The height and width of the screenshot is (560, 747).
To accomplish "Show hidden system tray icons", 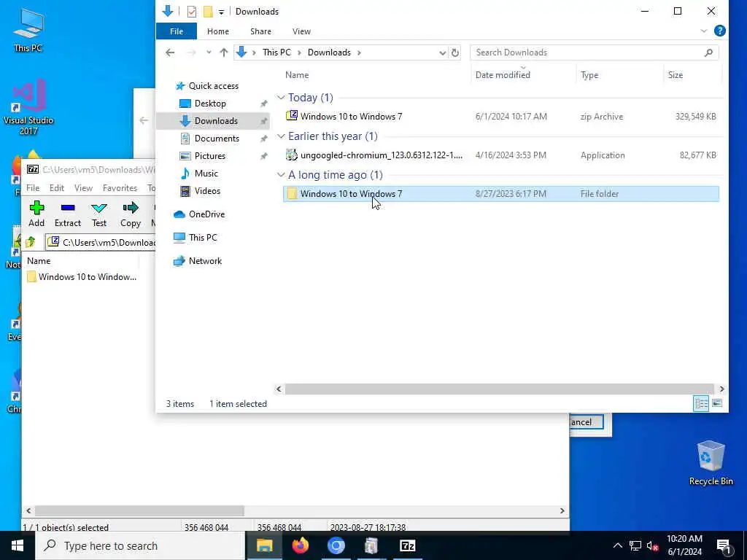I will pyautogui.click(x=617, y=545).
